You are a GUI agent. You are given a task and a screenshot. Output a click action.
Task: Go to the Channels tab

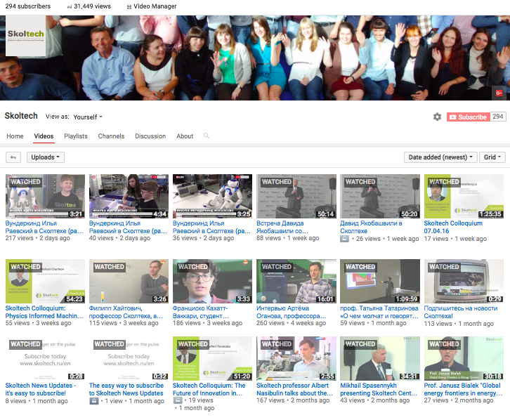[x=111, y=136]
